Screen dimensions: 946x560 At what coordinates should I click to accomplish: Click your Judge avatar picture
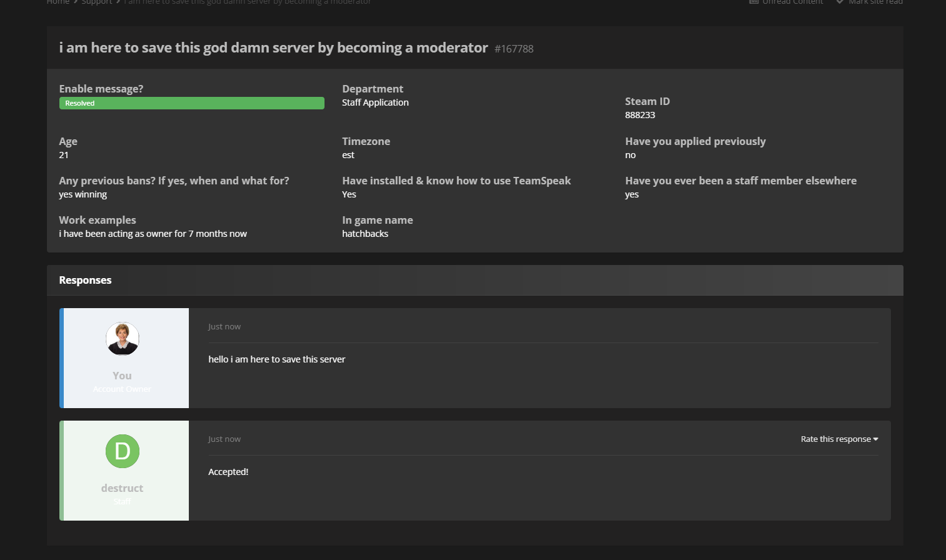click(123, 339)
